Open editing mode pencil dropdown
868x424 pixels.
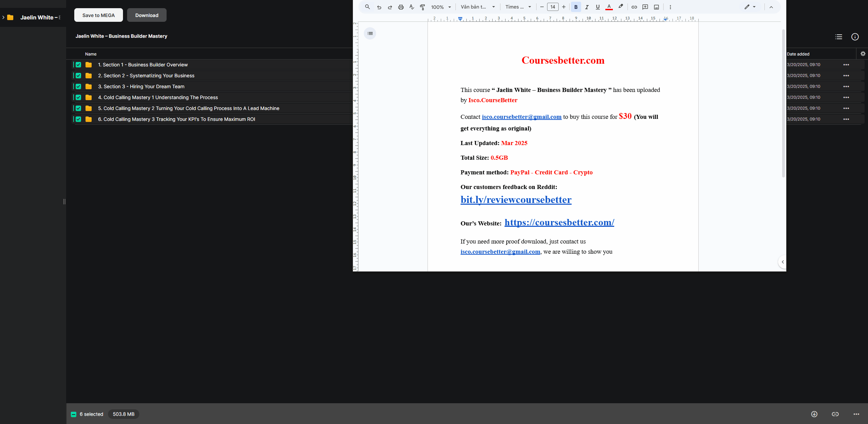pos(750,7)
